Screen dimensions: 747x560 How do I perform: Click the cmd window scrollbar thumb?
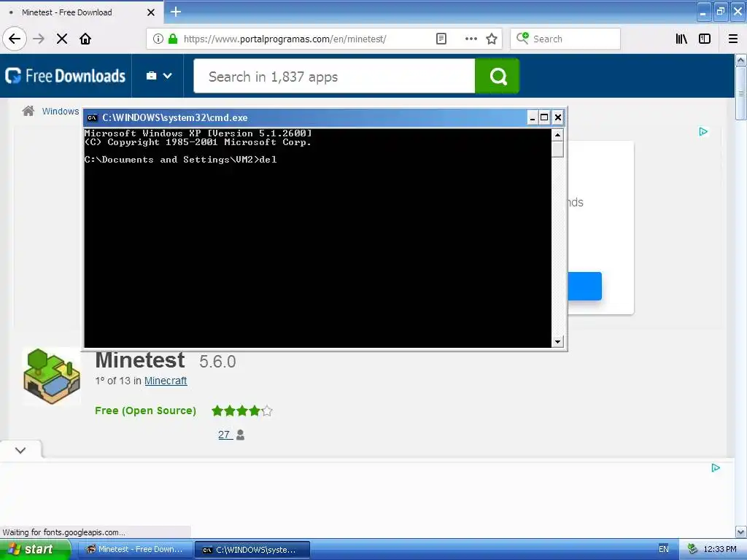557,149
